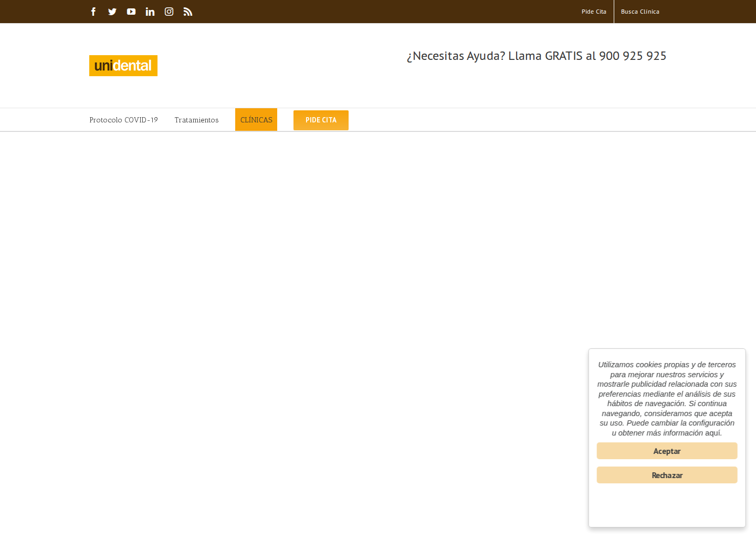The width and height of the screenshot is (756, 538).
Task: Open the Tratamientos menu item
Action: coord(196,120)
